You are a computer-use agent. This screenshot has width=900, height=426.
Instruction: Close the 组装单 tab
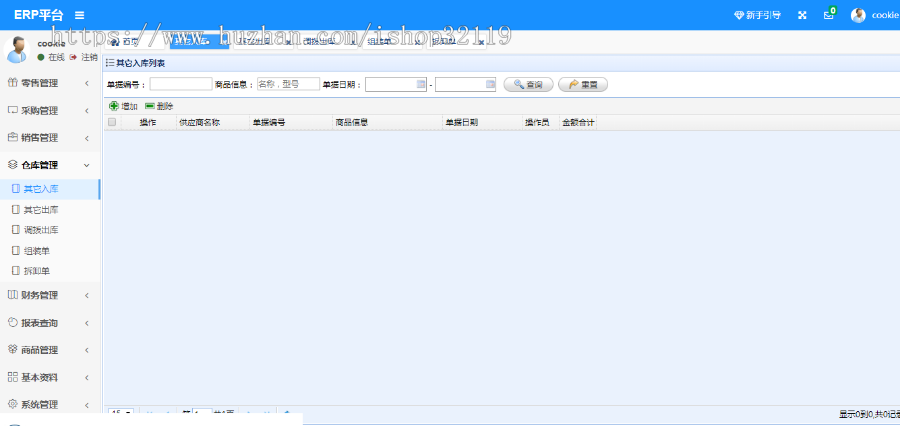(416, 42)
